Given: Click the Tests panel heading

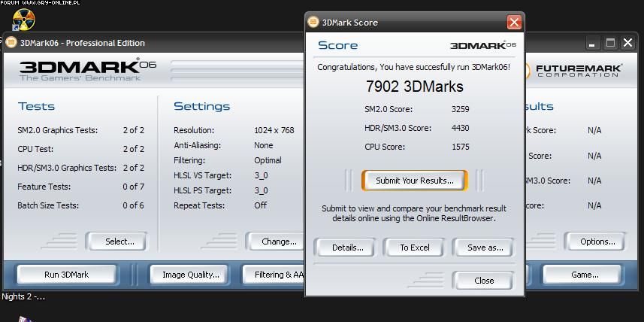Looking at the screenshot, I should pos(36,106).
